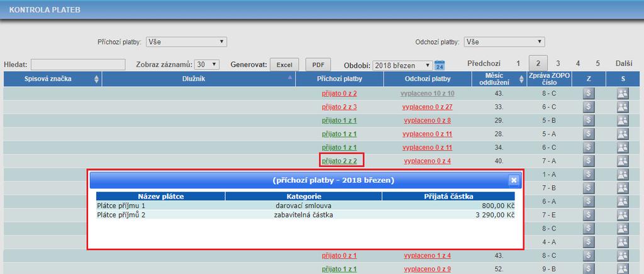Click dollar Z icon in vyplaceno 0 z 27 row
The width and height of the screenshot is (644, 274).
coord(589,107)
